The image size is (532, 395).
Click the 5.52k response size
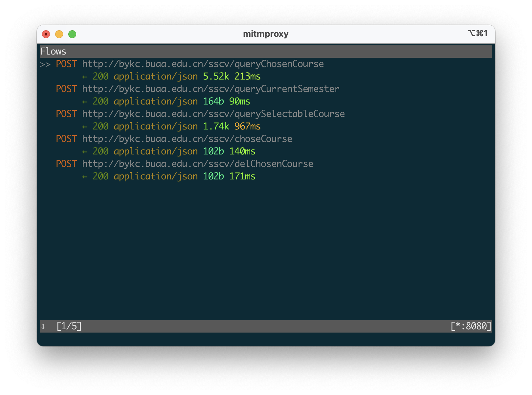(216, 77)
